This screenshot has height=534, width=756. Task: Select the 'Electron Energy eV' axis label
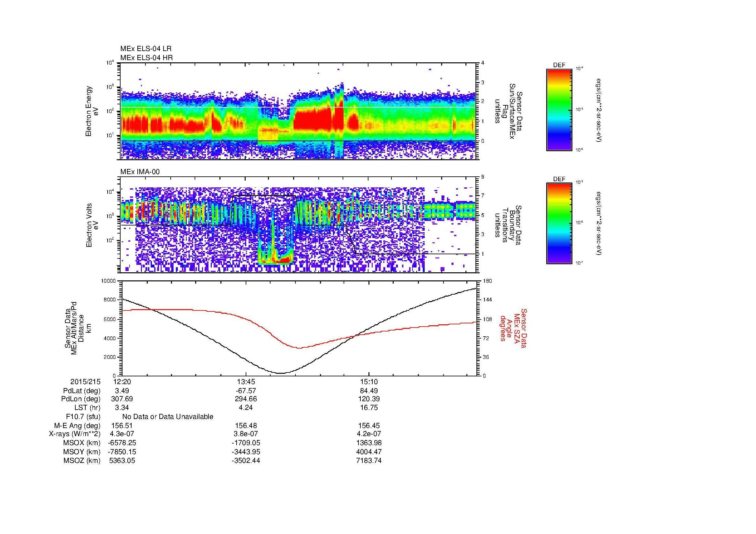click(x=92, y=111)
